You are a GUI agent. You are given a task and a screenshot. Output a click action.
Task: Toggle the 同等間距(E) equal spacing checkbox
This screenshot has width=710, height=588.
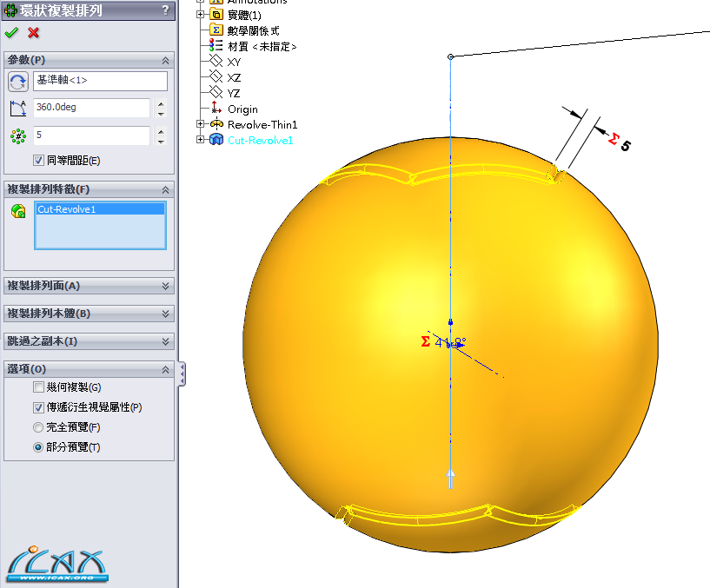(38, 160)
